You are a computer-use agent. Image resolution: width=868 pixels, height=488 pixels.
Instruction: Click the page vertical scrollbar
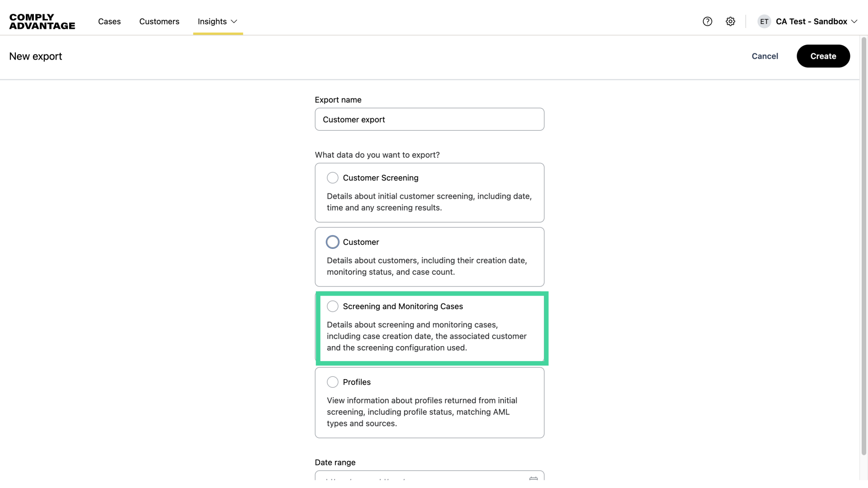[863, 244]
